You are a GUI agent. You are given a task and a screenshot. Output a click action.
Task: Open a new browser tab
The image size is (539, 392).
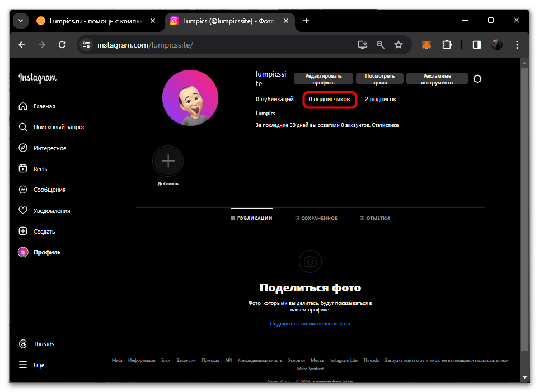[x=306, y=21]
